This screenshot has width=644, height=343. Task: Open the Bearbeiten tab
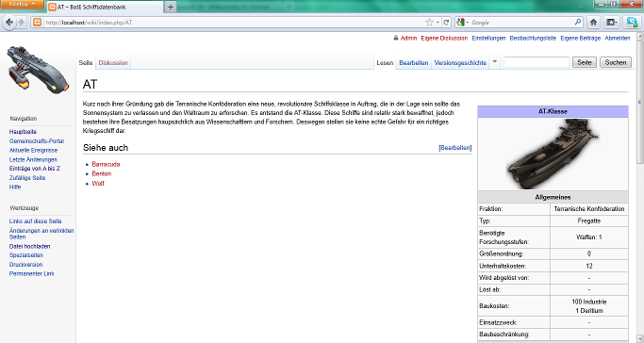(414, 63)
